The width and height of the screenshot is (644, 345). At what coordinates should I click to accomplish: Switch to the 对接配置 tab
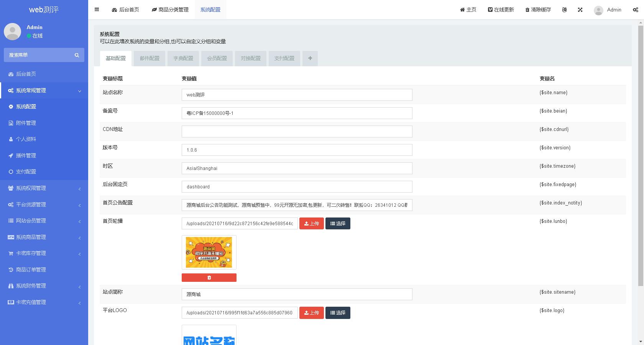[251, 58]
